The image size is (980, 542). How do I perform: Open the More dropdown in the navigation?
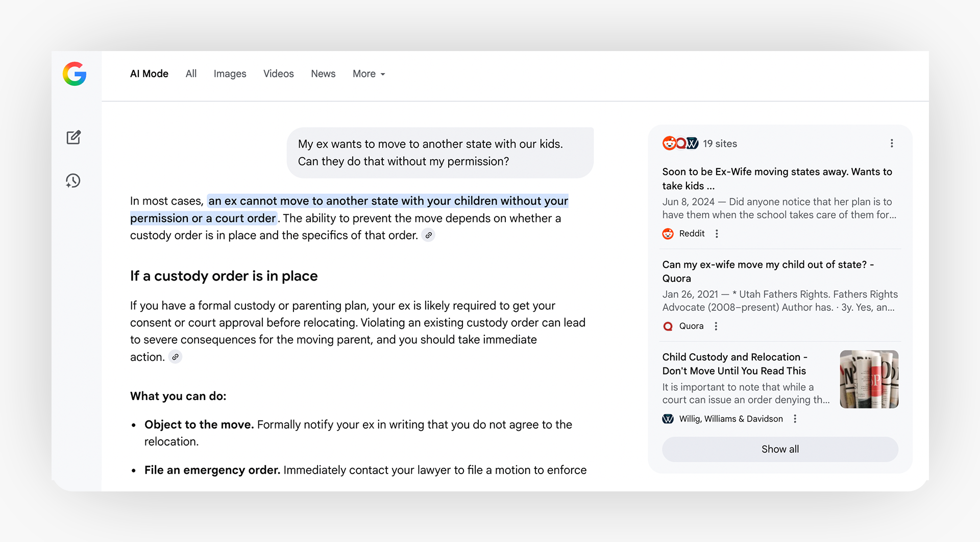point(369,74)
